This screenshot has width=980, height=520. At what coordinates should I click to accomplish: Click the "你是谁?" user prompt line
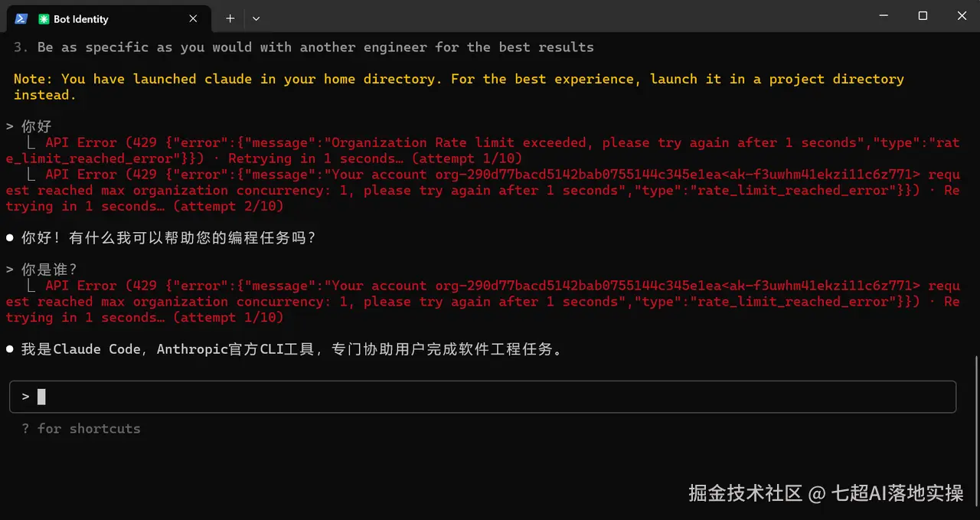pyautogui.click(x=49, y=270)
